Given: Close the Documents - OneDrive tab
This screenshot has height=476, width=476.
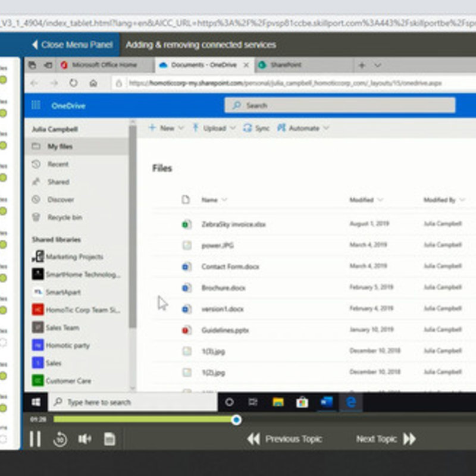Looking at the screenshot, I should point(246,65).
